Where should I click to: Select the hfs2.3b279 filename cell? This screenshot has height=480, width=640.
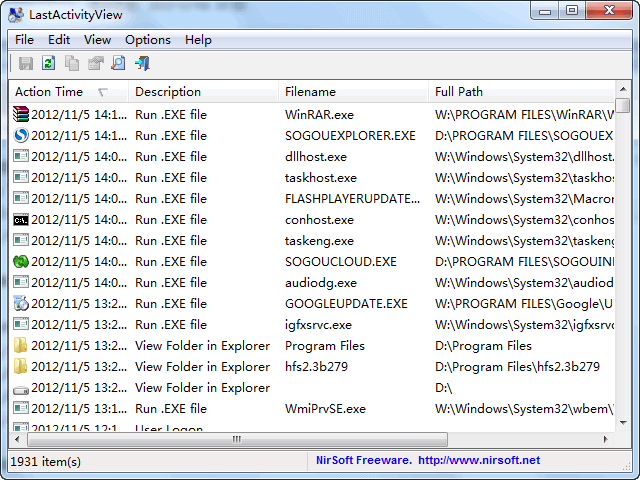tap(316, 367)
